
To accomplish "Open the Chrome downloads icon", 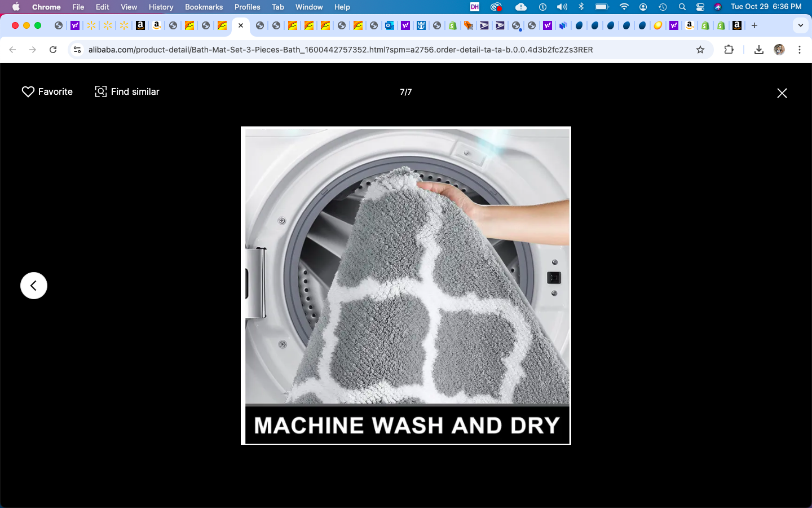I will (759, 50).
